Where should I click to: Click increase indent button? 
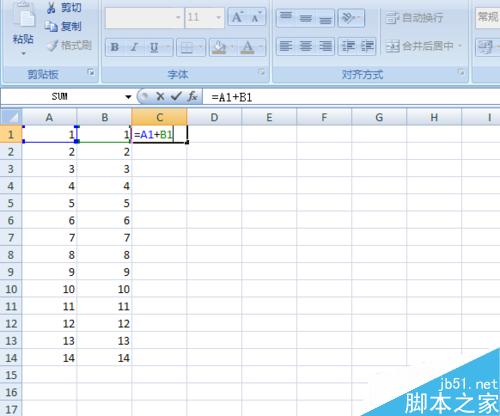(x=367, y=46)
